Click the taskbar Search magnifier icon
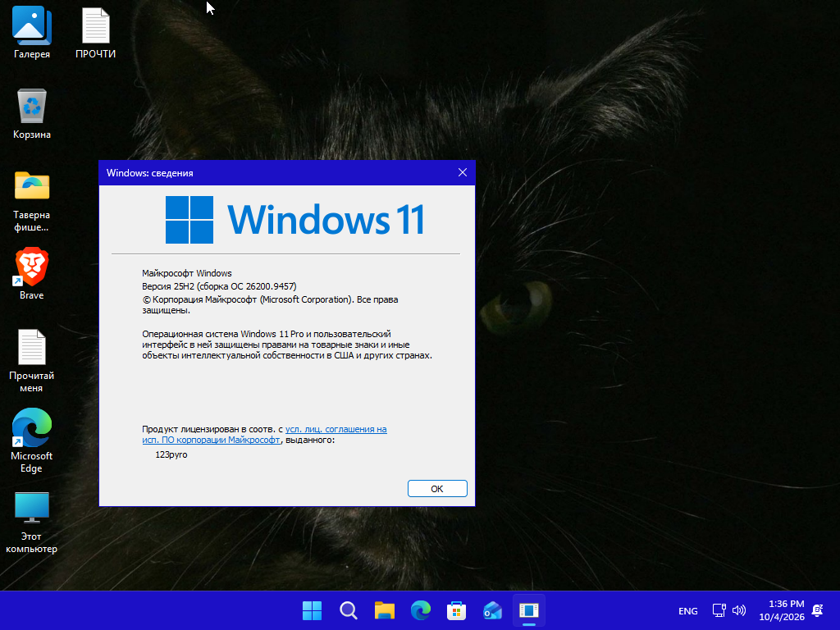This screenshot has width=840, height=630. click(348, 610)
